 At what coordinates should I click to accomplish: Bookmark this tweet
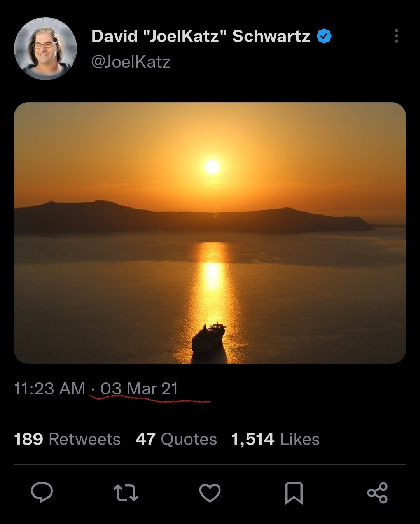coord(294,492)
